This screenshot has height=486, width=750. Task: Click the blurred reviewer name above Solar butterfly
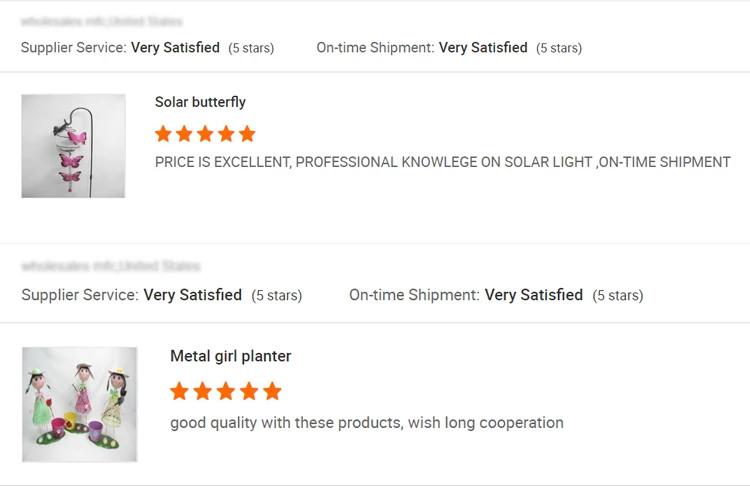pyautogui.click(x=101, y=21)
